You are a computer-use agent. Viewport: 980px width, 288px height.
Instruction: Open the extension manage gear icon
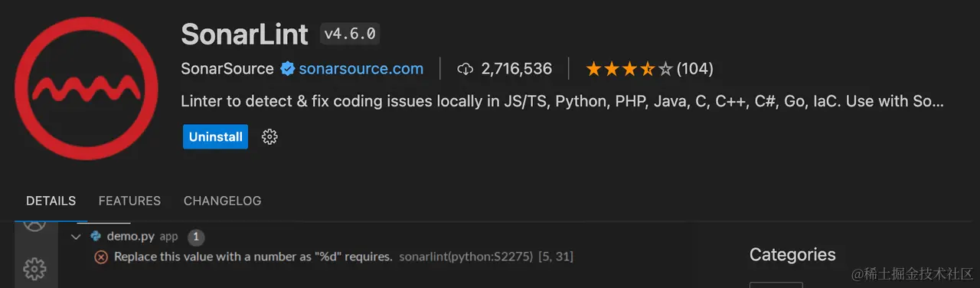coord(269,137)
